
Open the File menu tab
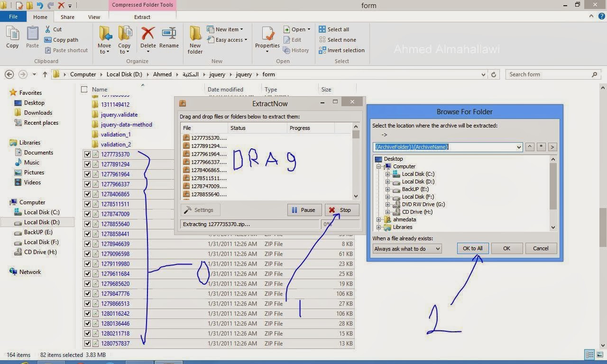coord(13,17)
